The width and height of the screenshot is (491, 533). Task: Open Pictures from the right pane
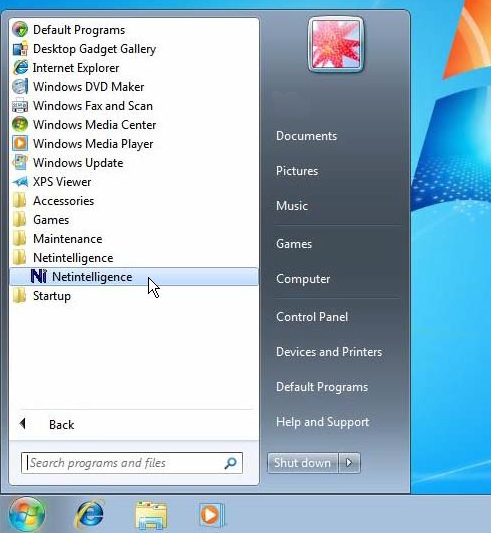pos(297,171)
